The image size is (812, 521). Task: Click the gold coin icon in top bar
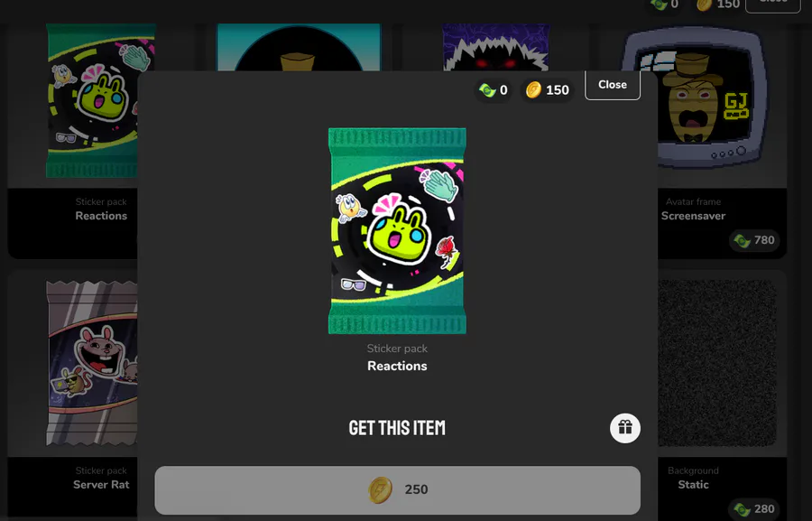tap(704, 5)
